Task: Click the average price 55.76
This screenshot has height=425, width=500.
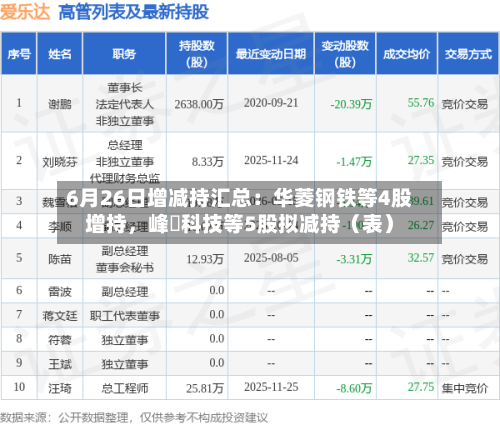Action: coord(421,103)
